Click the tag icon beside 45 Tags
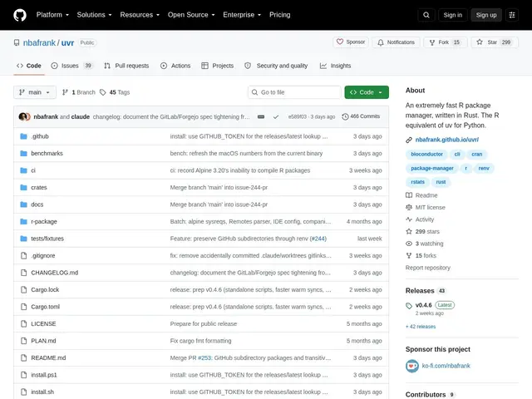This screenshot has width=532, height=399. click(103, 92)
